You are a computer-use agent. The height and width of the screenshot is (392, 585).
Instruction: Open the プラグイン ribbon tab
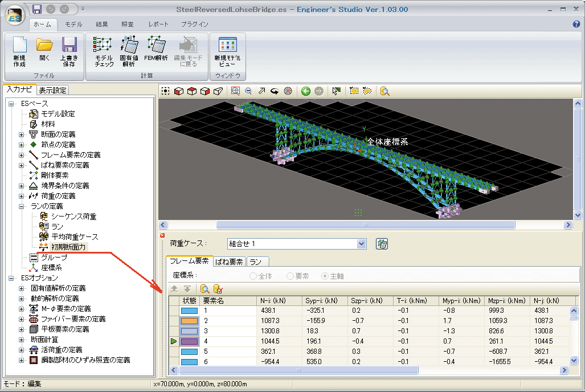point(194,24)
